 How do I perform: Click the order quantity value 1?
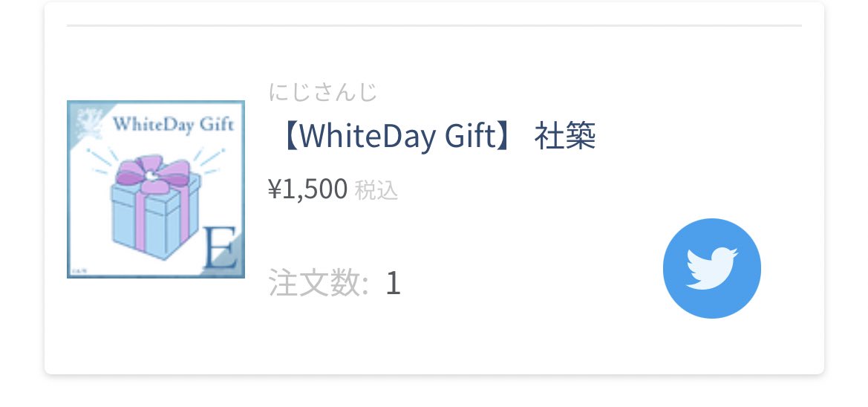393,284
